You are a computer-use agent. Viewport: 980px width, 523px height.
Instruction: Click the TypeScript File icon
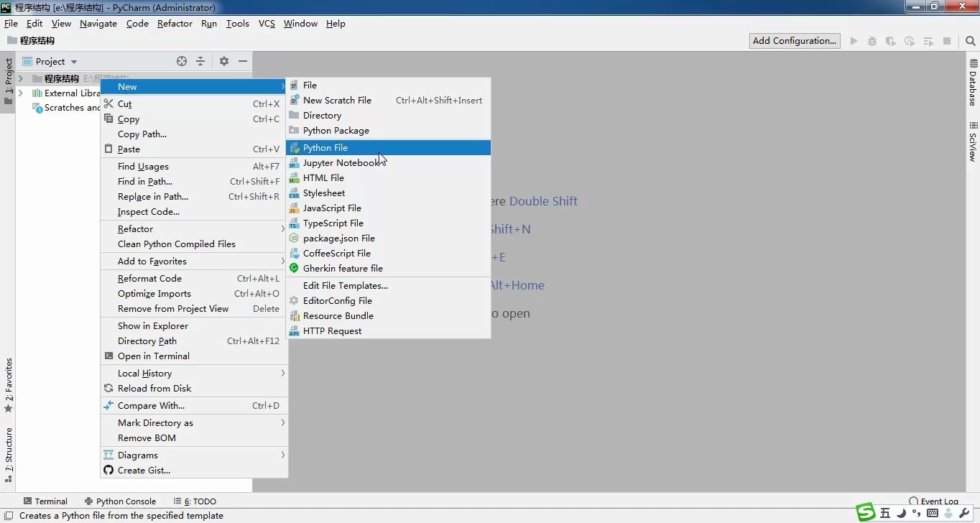coord(294,223)
